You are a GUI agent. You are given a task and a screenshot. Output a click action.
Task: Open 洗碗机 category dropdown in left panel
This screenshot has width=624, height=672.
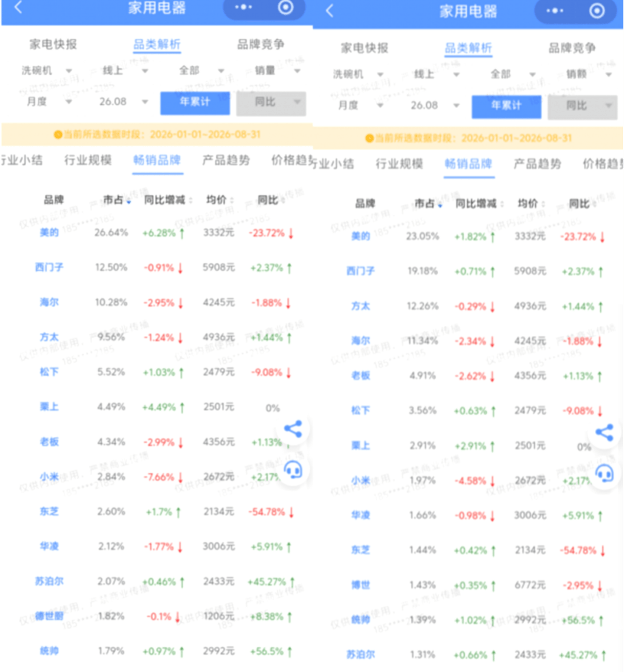(x=46, y=71)
